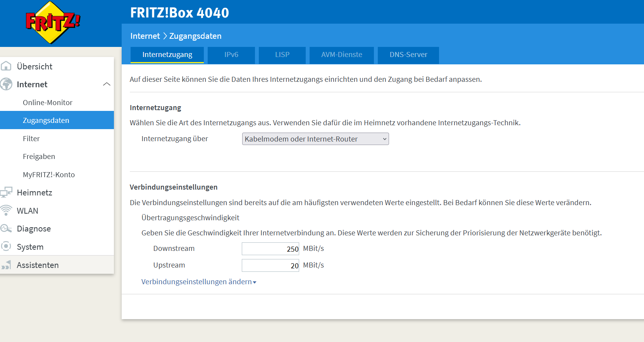Open the LISP tab
The width and height of the screenshot is (644, 342).
[x=282, y=55]
